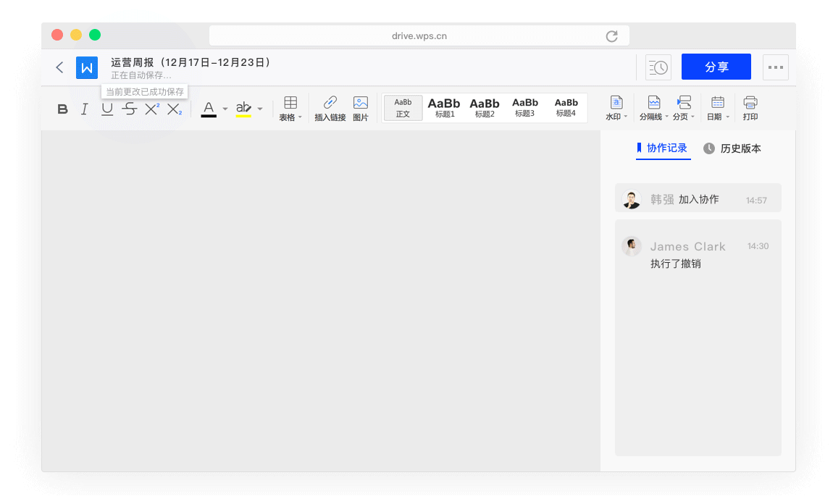Open the more options ellipsis button
The height and width of the screenshot is (504, 833).
[776, 67]
